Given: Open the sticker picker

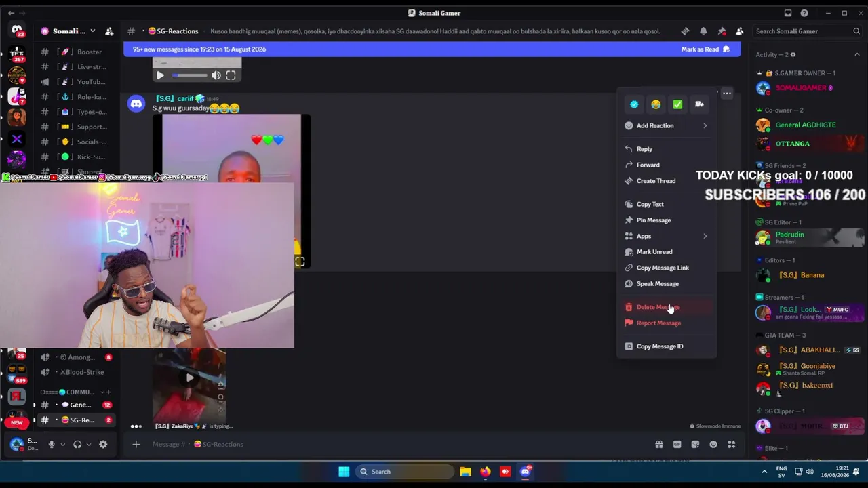Looking at the screenshot, I should 695,445.
